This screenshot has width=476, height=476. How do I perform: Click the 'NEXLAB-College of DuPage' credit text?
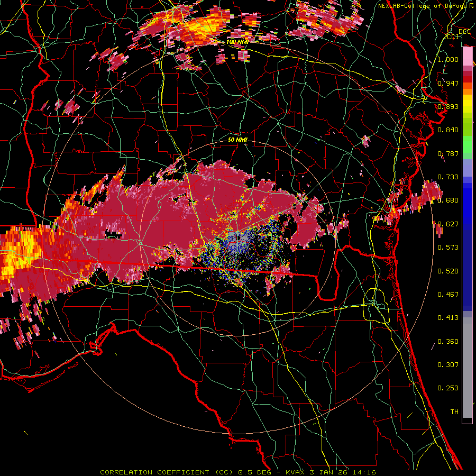click(x=422, y=6)
